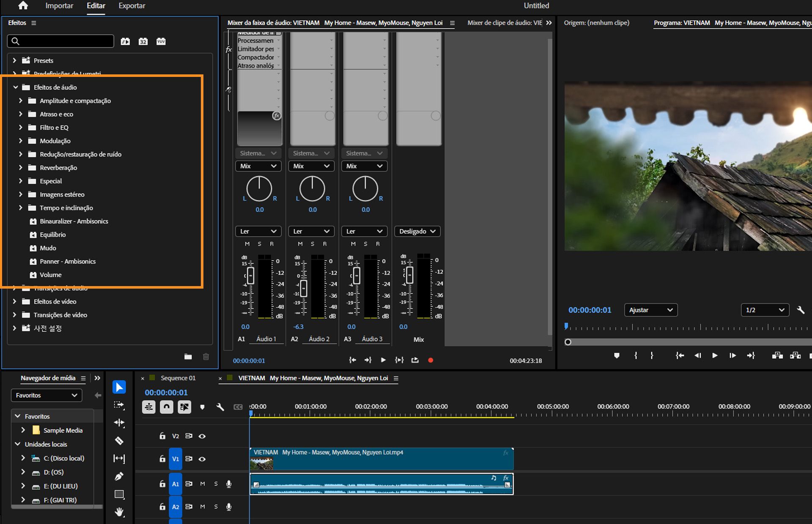This screenshot has height=524, width=812.
Task: Select the Pen tool in the timeline toolbar
Action: point(119,476)
